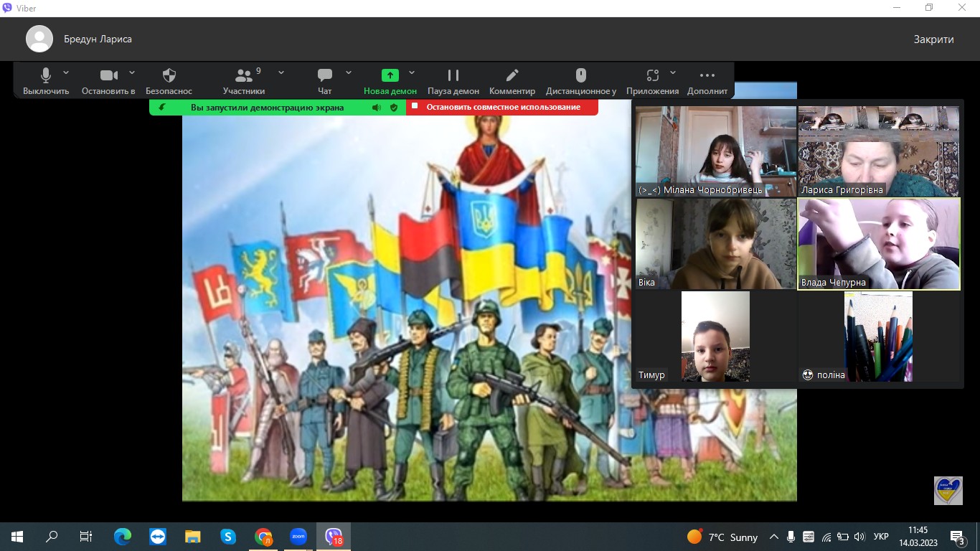Click the heart-shaped Ukraine flag icon

point(948,491)
